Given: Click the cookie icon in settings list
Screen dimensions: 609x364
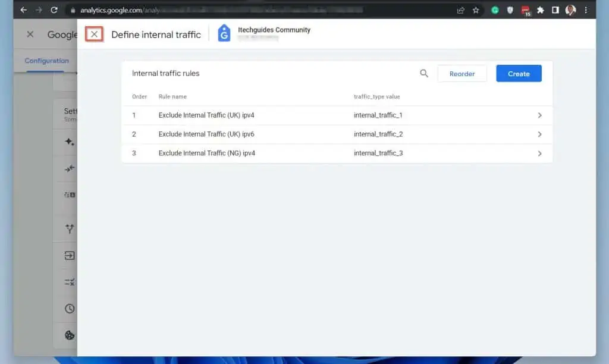Looking at the screenshot, I should (x=70, y=335).
